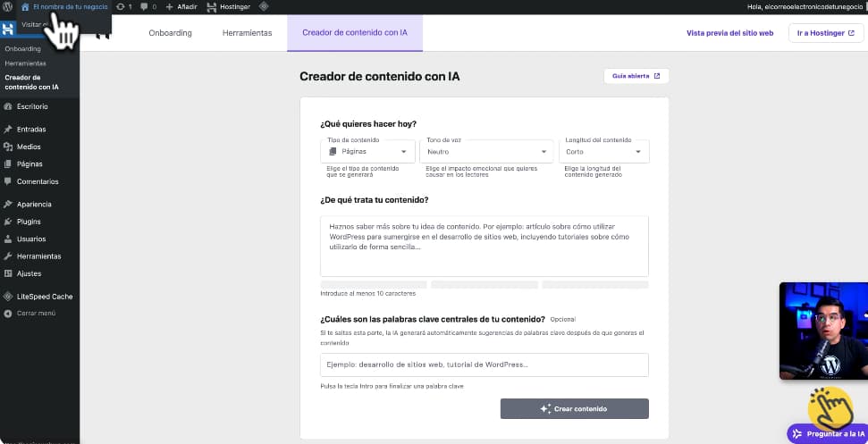
Task: Expand the Longitud del contenido dropdown
Action: click(604, 152)
